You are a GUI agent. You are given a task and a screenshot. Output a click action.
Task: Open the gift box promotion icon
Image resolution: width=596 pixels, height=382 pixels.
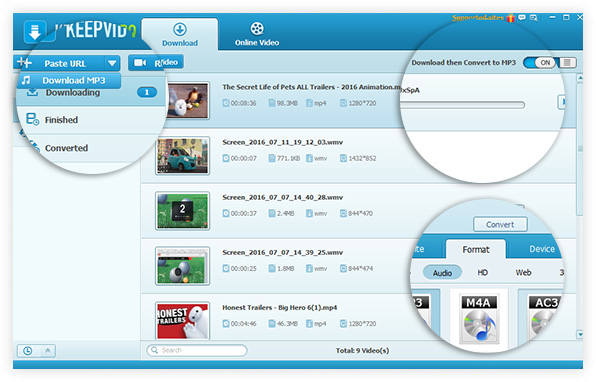point(510,18)
